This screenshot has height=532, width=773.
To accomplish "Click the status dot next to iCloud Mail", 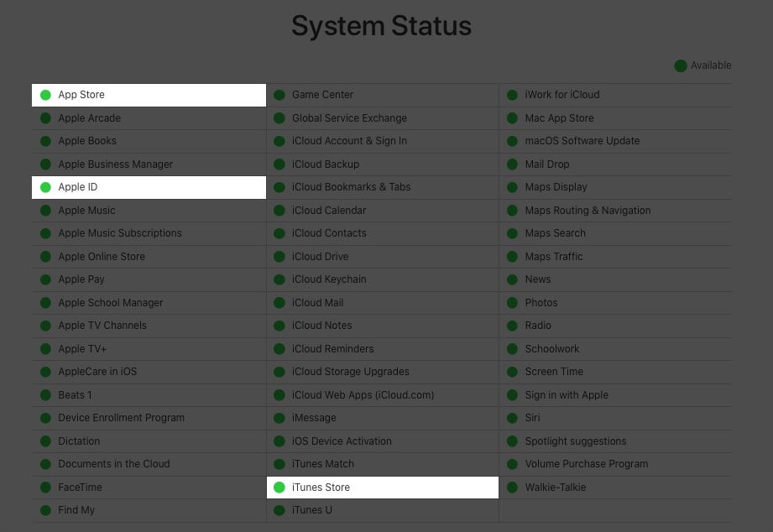I will point(279,303).
